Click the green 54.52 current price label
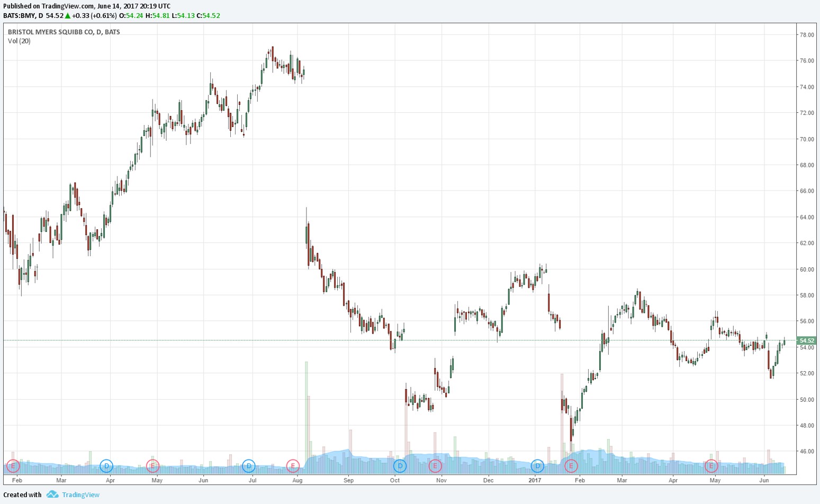 pyautogui.click(x=806, y=340)
